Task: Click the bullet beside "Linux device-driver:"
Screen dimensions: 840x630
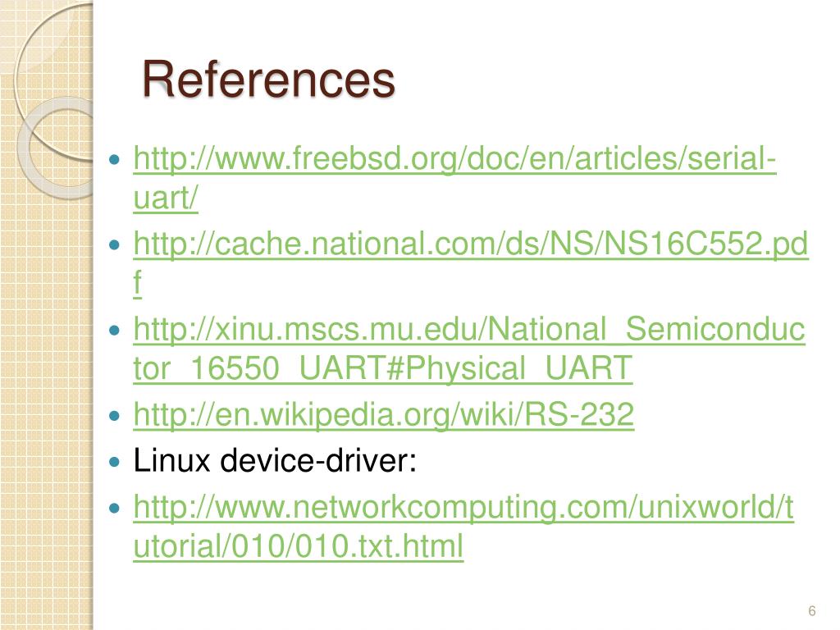Action: pos(114,461)
